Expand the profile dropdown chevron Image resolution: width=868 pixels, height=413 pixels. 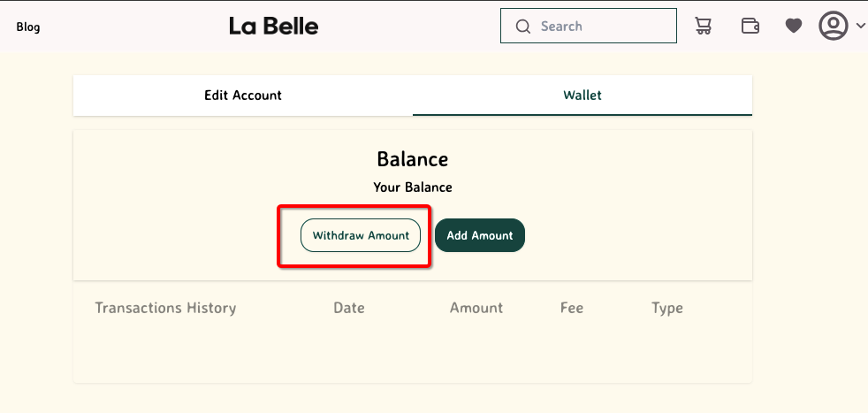click(x=861, y=27)
